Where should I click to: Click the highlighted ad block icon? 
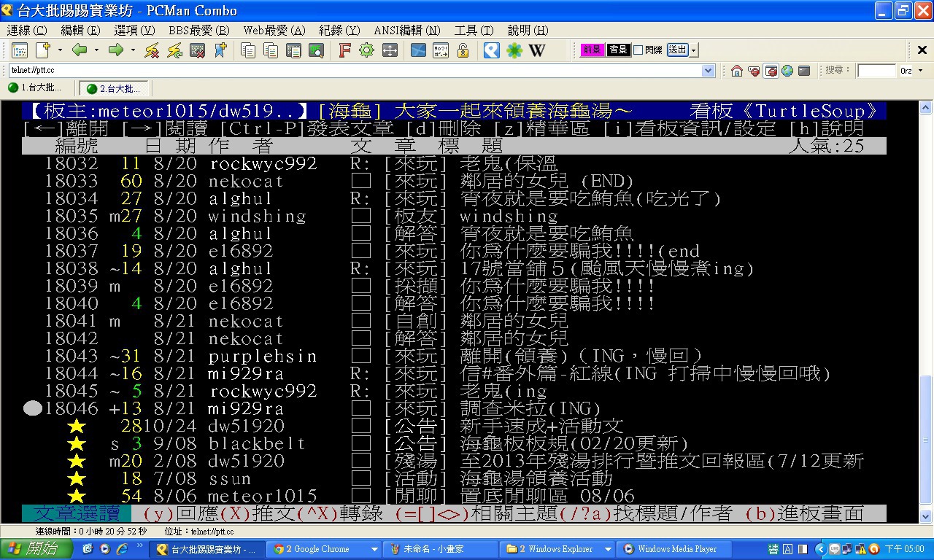click(x=771, y=71)
